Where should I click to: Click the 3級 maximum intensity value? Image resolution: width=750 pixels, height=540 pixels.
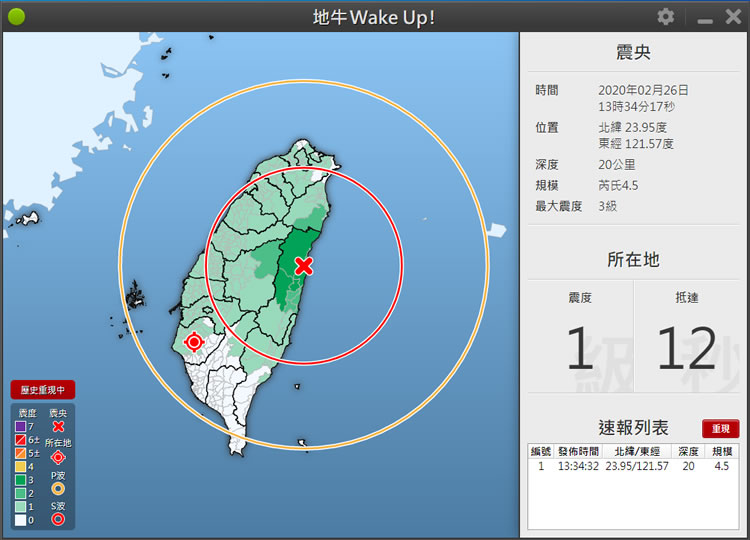[x=607, y=206]
